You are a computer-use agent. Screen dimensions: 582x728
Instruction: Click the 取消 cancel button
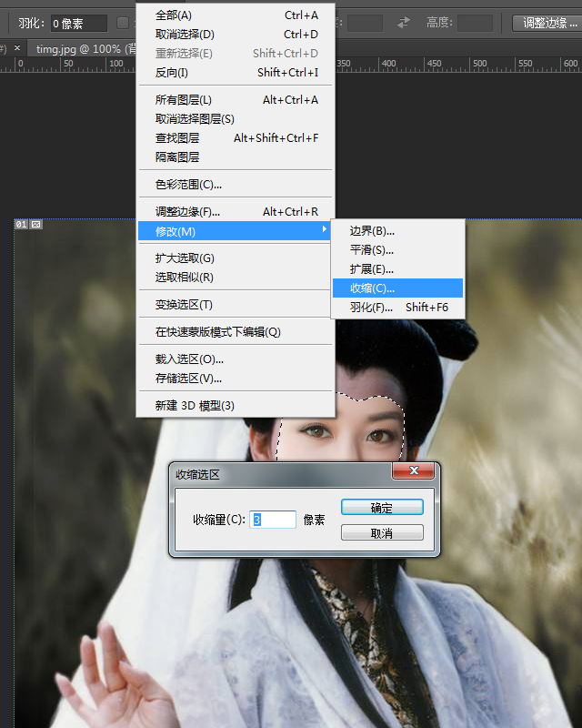click(382, 533)
